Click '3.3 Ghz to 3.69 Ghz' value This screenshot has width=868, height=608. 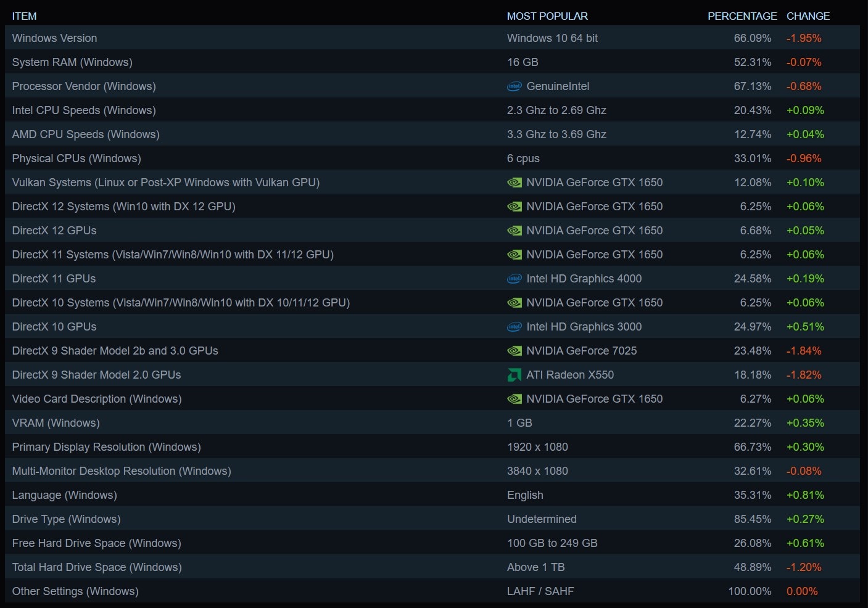pos(556,134)
